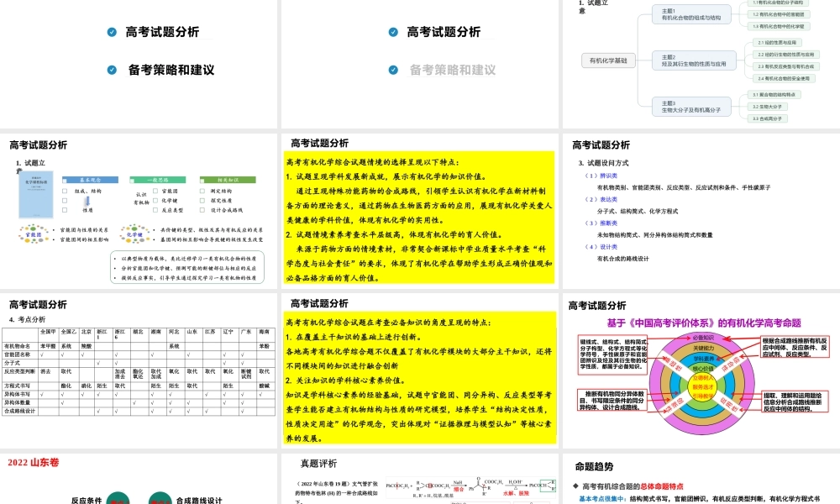
Task: Check the box next to 反应类型
Action: (155, 210)
